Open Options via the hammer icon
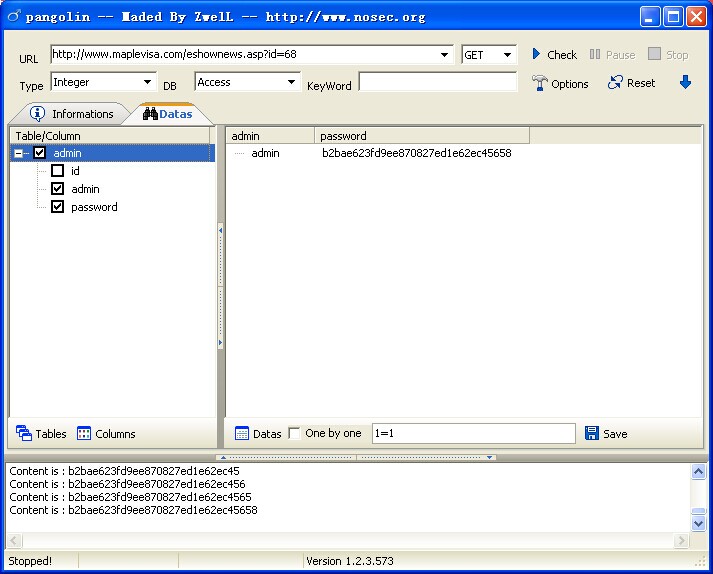This screenshot has height=574, width=713. [x=539, y=83]
